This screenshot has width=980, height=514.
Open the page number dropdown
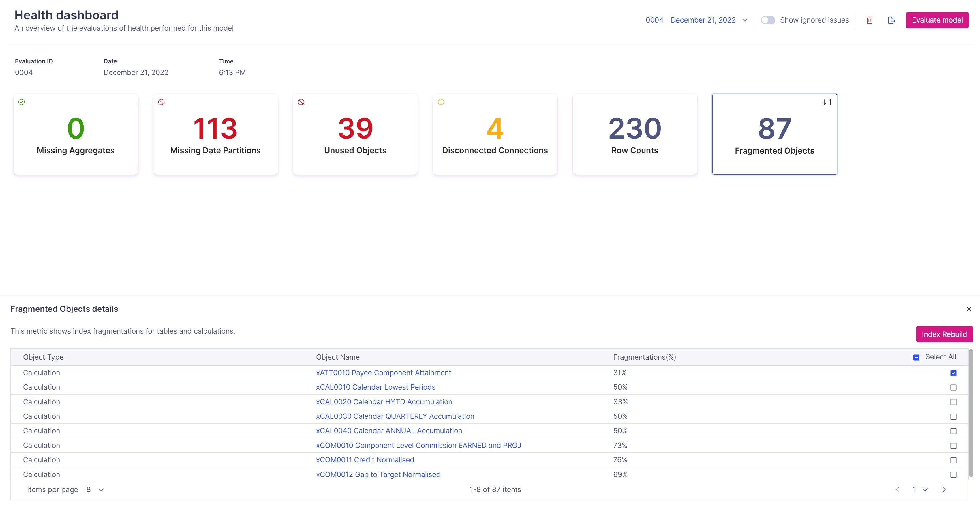click(919, 490)
